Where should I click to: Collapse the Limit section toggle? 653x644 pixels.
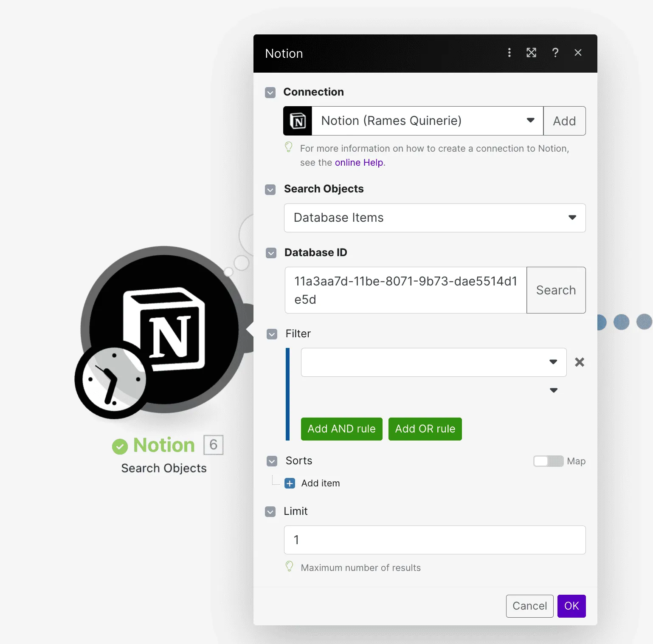(x=270, y=512)
